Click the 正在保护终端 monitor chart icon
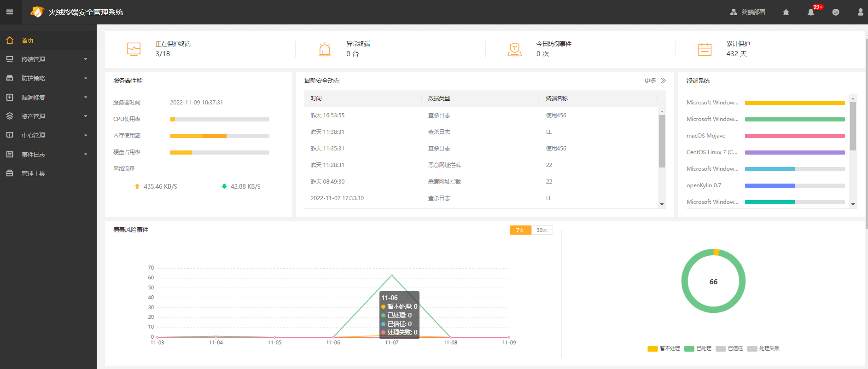868x369 pixels. (x=134, y=49)
